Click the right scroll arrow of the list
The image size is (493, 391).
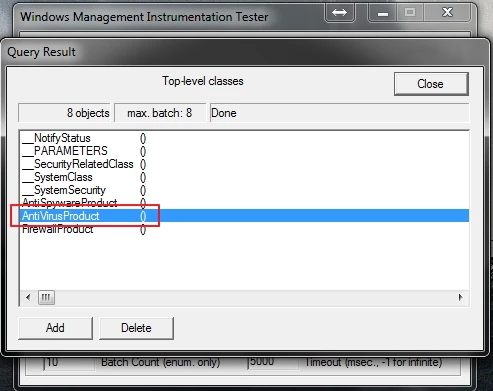coord(461,297)
